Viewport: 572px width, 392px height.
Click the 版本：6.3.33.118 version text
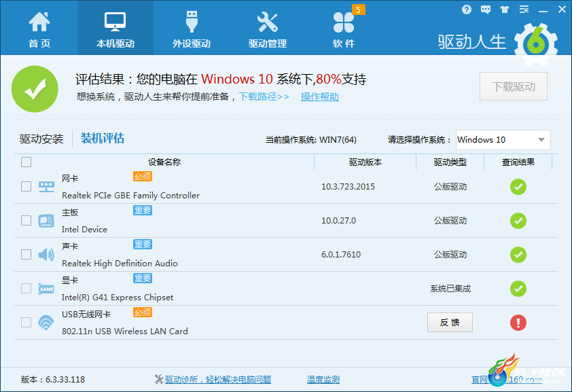pos(53,380)
